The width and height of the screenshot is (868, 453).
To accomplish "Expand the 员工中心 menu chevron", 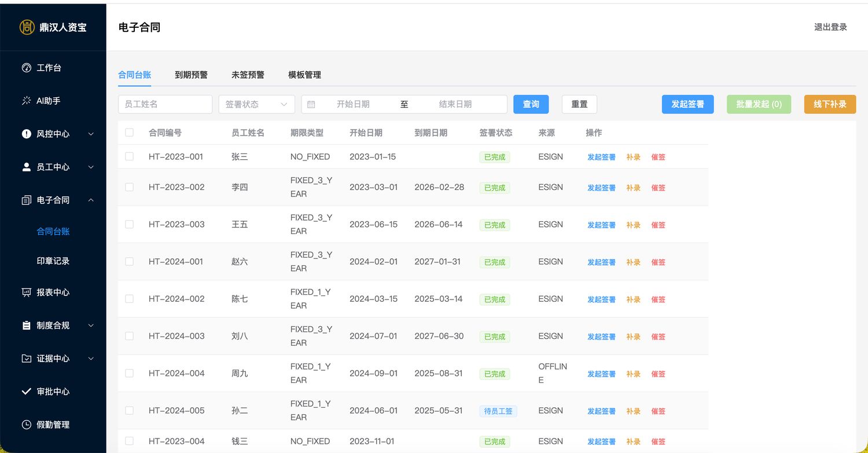I will pos(91,167).
